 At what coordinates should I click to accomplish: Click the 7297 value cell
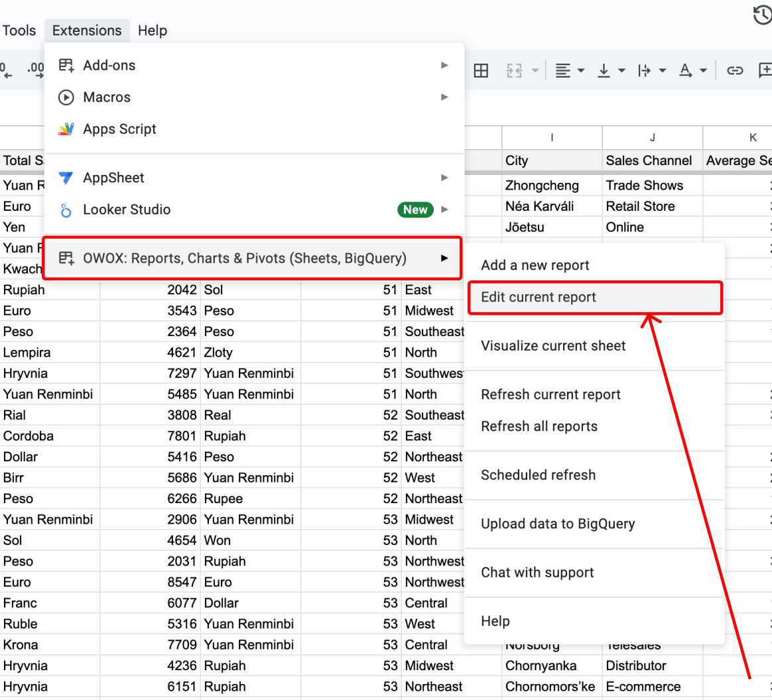point(151,373)
